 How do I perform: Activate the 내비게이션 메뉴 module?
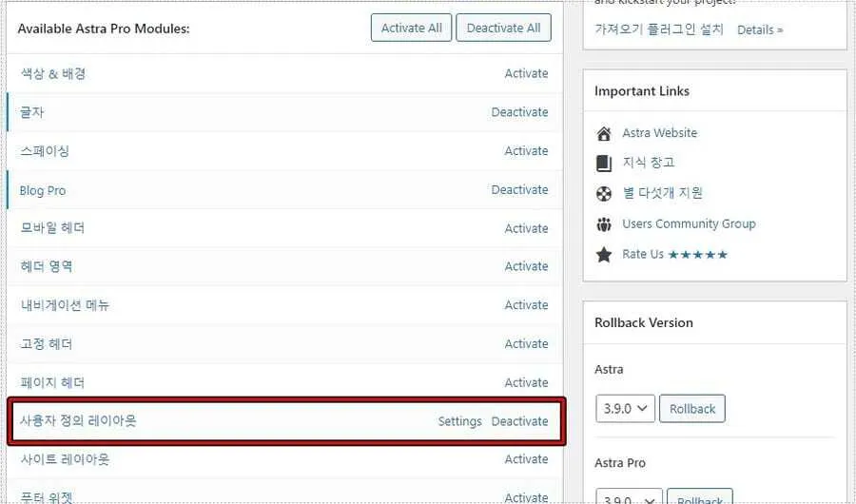tap(526, 304)
